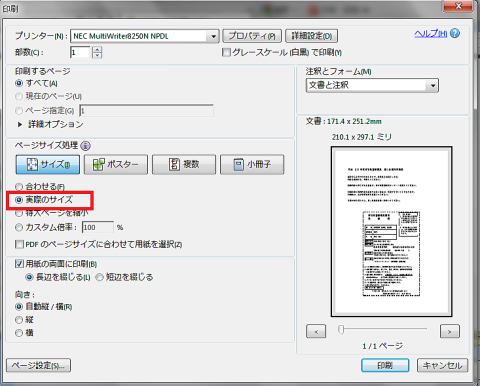Select 現在のページ current page radio button

(19, 97)
